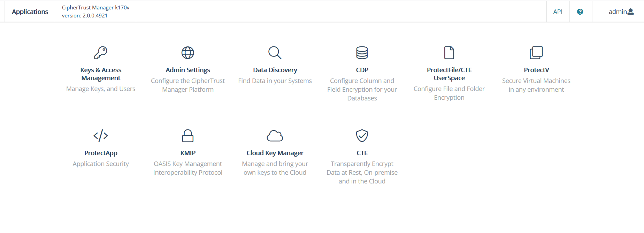
Task: Click the help question mark icon
Action: 580,12
